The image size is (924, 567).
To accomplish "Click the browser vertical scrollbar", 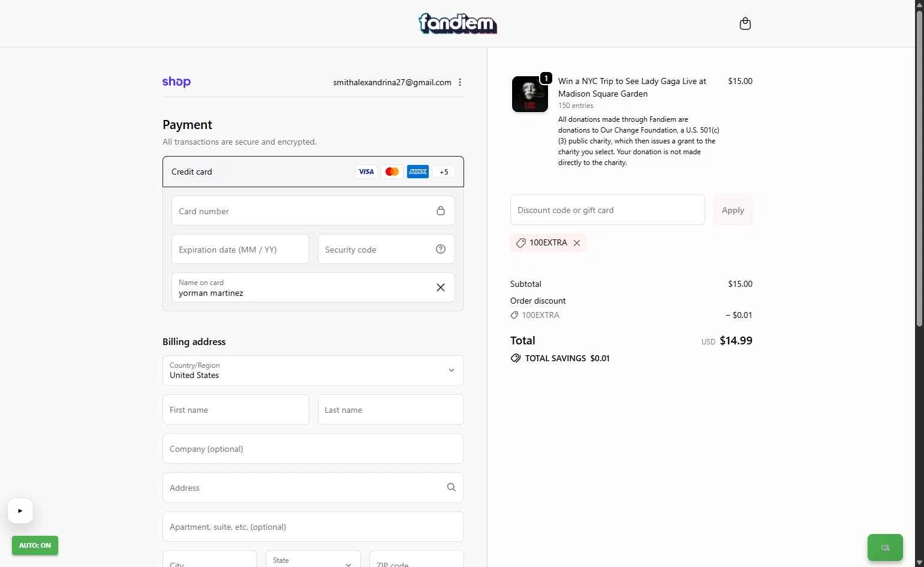I will 919,168.
